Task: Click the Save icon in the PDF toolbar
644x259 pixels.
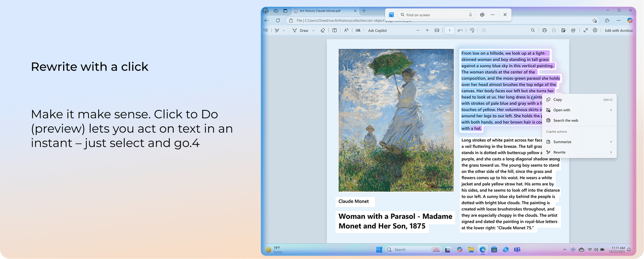Action: pos(554,30)
